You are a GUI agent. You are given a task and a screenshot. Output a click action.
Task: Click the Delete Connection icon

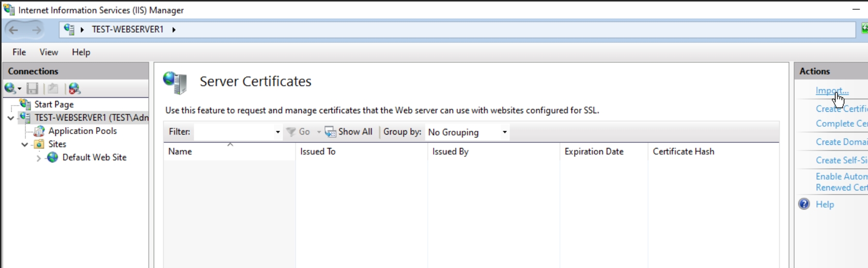pyautogui.click(x=74, y=88)
